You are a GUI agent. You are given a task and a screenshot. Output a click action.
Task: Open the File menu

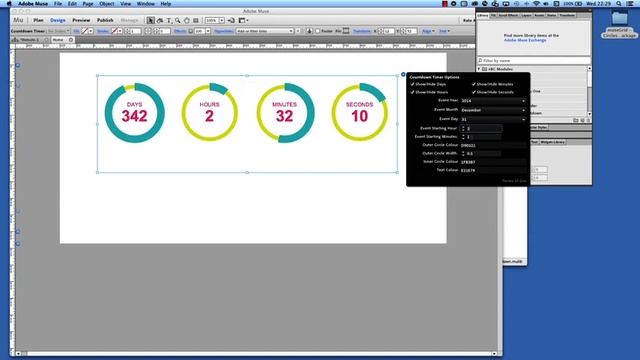[58, 4]
